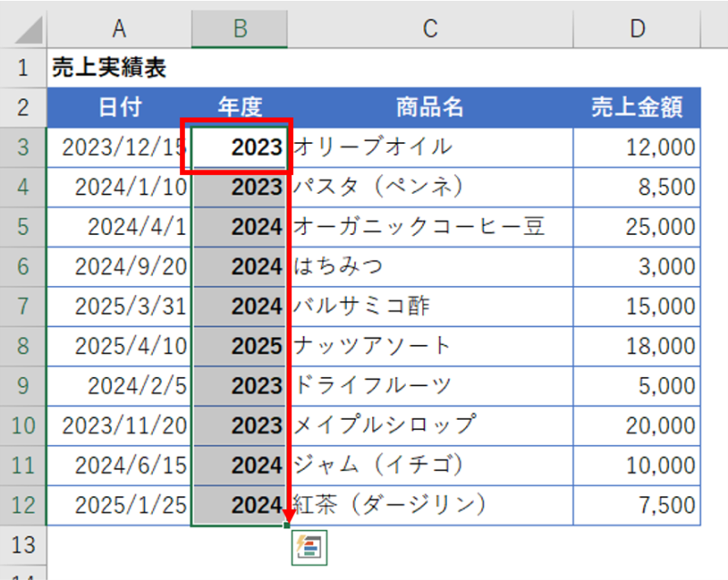Click the year cell in row 12
The width and height of the screenshot is (728, 580).
[x=239, y=505]
